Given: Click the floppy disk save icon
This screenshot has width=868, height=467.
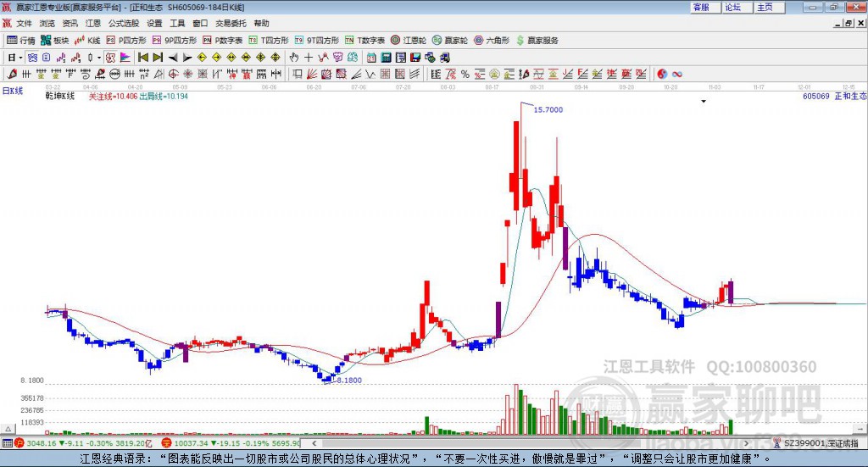Looking at the screenshot, I should (x=415, y=58).
